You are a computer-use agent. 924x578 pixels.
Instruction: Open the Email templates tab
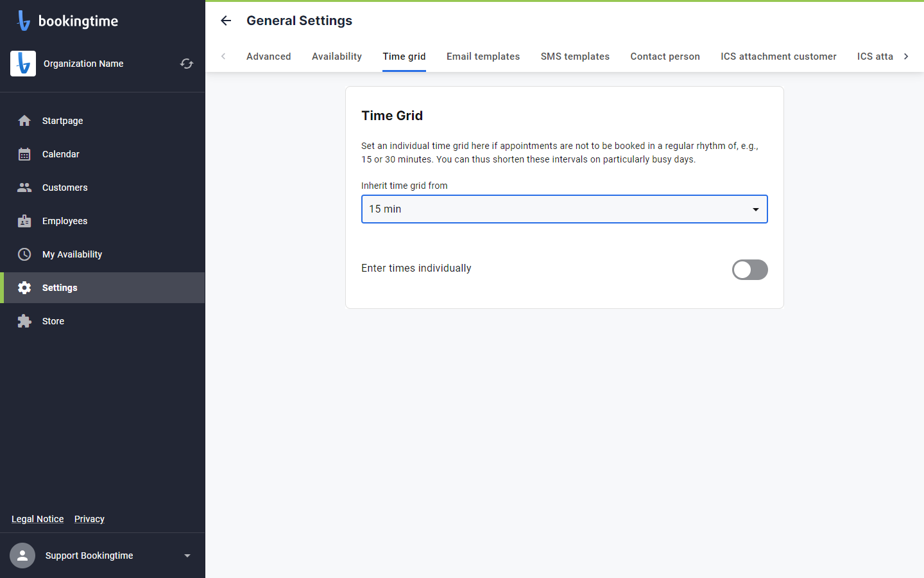[x=483, y=57]
